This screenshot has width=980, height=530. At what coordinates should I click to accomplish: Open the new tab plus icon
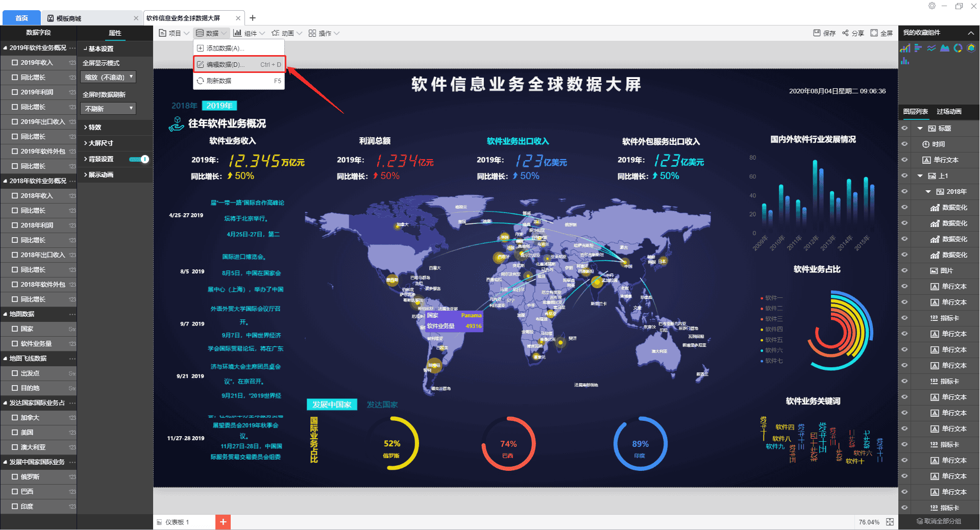pyautogui.click(x=253, y=18)
